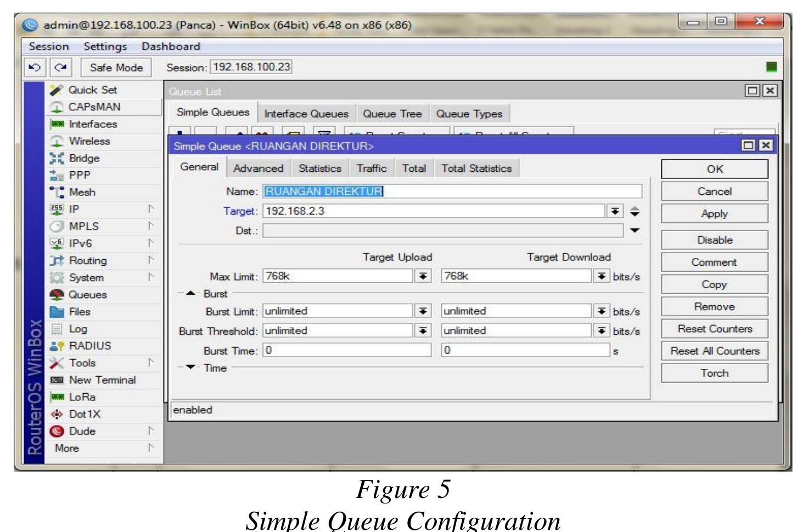Expand the Time section
Screen dimensions: 797x532
point(190,367)
